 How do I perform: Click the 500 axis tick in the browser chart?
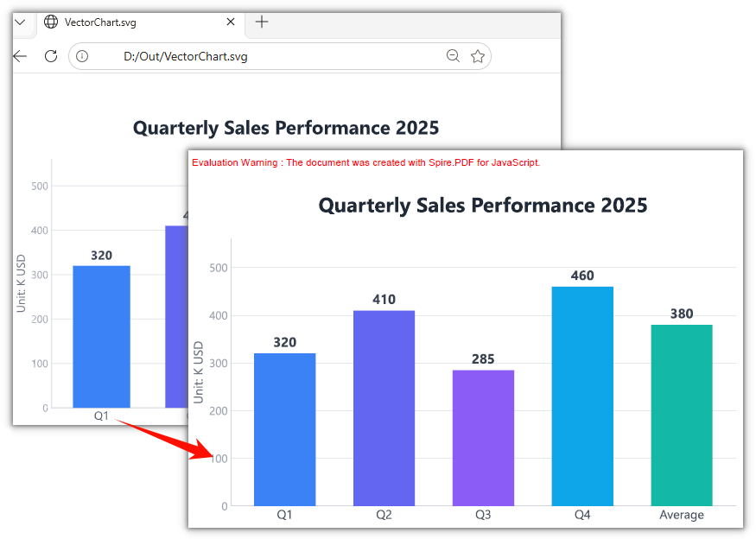40,186
